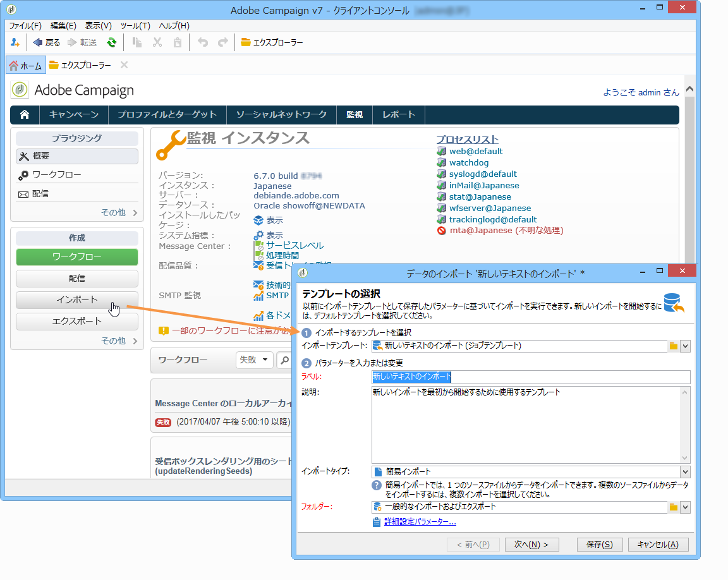Open the インポートタイプ dropdown arrow
Screen dimensions: 728x580
coord(685,472)
